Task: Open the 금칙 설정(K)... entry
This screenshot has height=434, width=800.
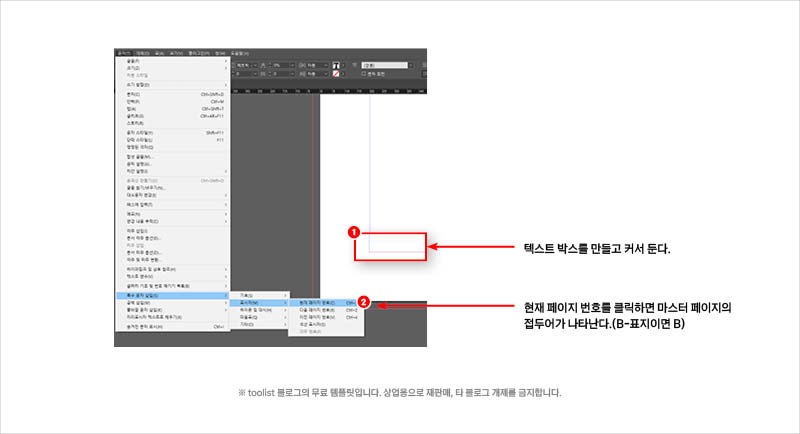Action: pos(172,164)
